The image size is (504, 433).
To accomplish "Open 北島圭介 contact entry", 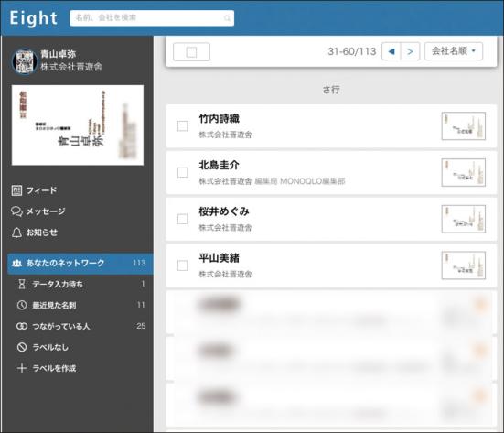I will coord(331,173).
